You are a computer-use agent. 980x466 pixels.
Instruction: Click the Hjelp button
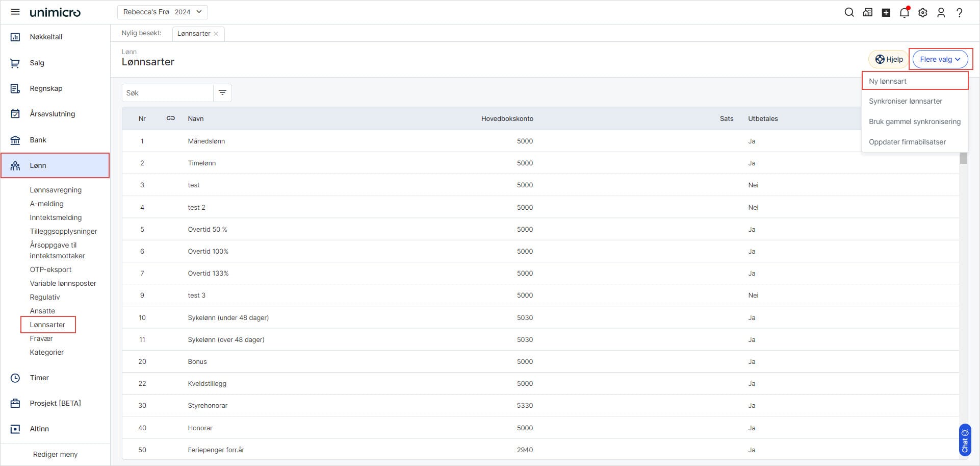coord(889,59)
